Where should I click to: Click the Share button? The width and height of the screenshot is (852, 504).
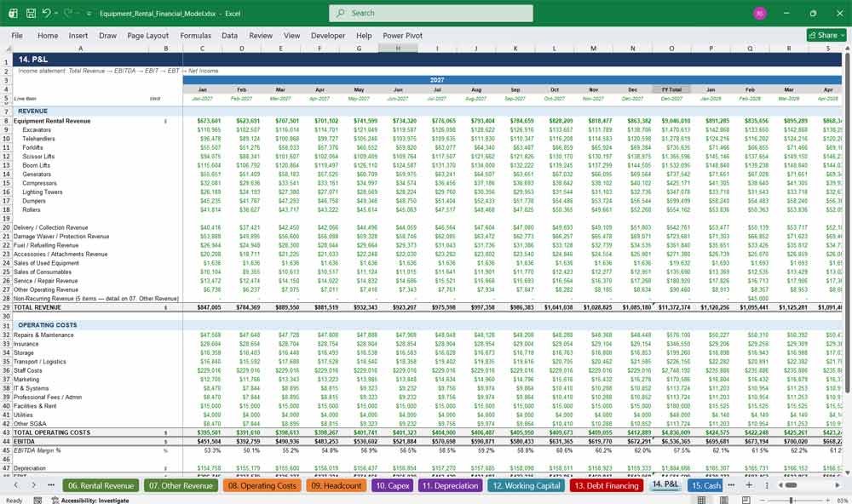click(x=826, y=35)
